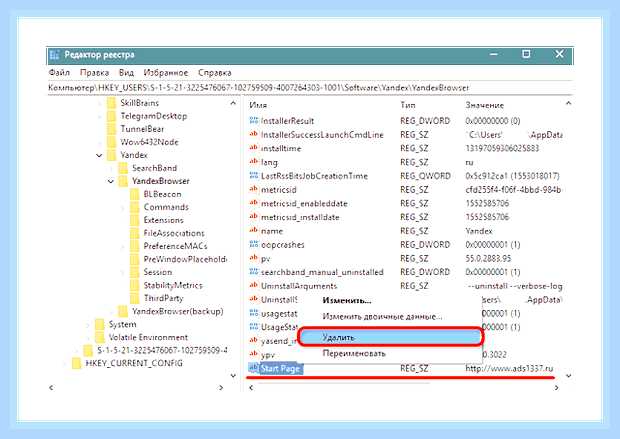Click the metricsid_installdate string icon

click(253, 217)
